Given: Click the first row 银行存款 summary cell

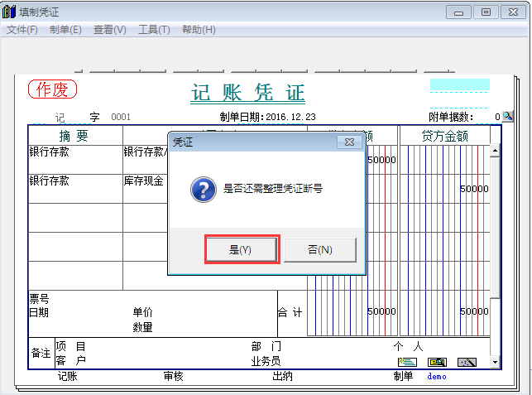Looking at the screenshot, I should pos(74,152).
